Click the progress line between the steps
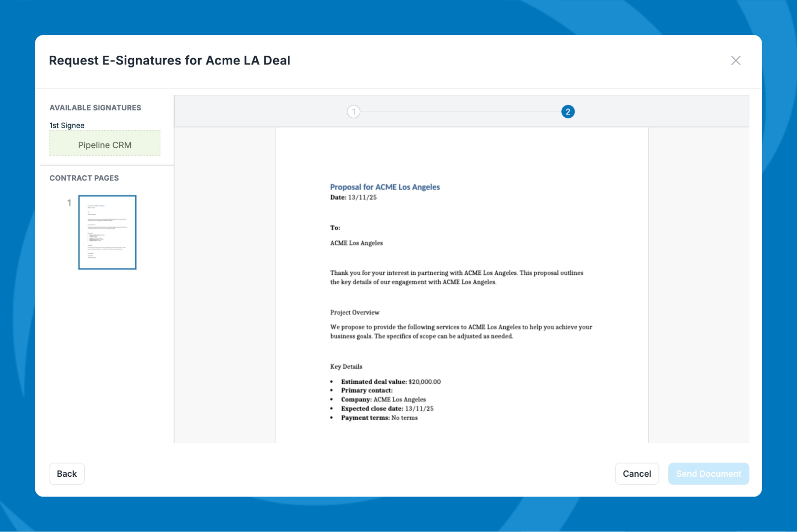The width and height of the screenshot is (797, 532). pos(460,112)
